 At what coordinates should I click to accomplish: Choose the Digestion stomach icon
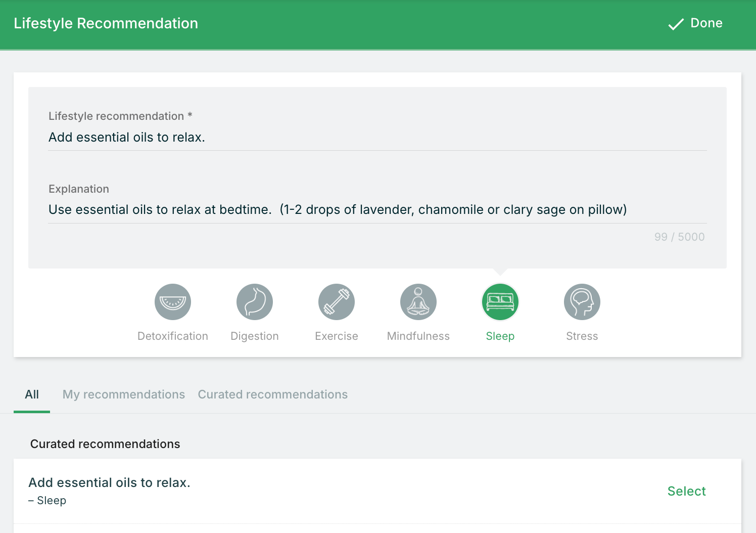[255, 302]
